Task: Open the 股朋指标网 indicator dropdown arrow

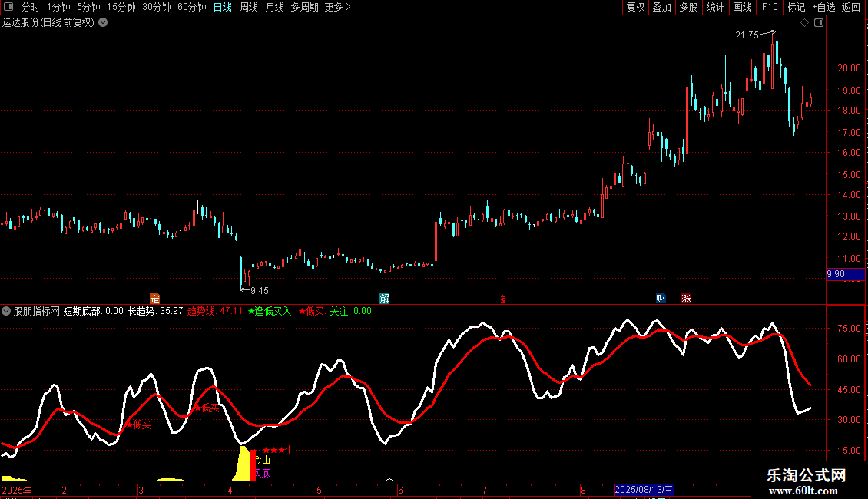Action: (x=6, y=311)
